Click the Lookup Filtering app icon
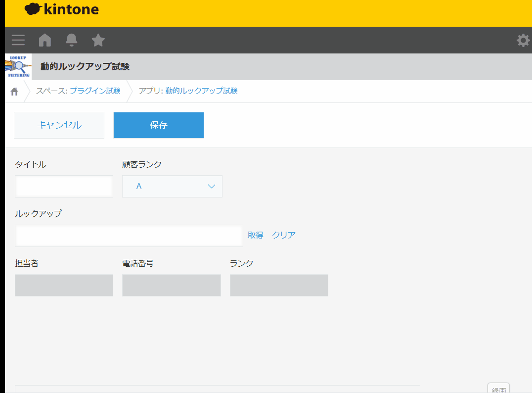This screenshot has height=393, width=532. (x=18, y=67)
